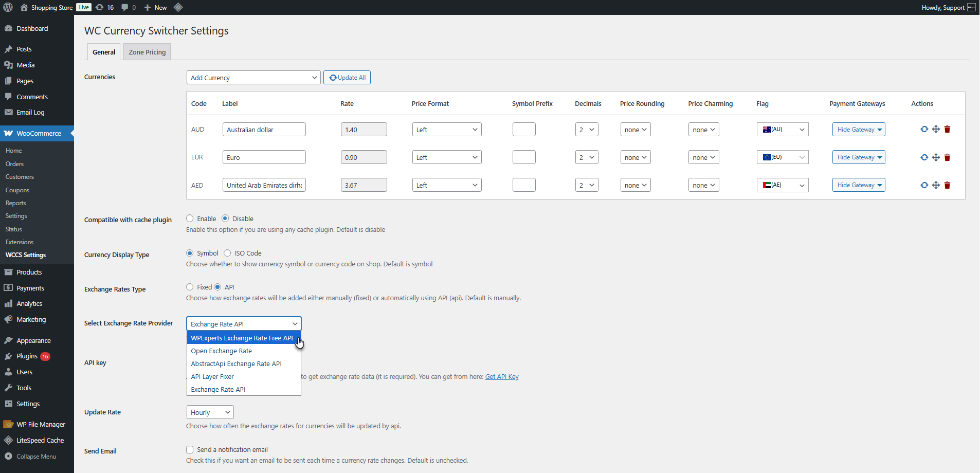
Task: Open Hide Gateway dropdown for Euro
Action: point(859,157)
